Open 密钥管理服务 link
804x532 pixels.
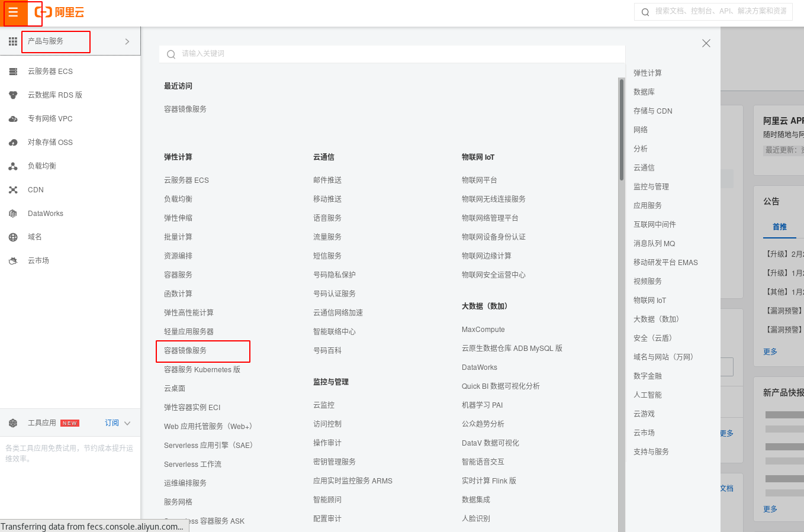click(x=335, y=462)
